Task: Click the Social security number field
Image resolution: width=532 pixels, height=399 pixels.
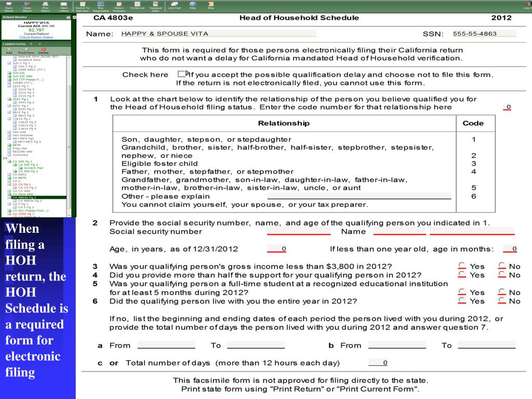Action: [299, 231]
